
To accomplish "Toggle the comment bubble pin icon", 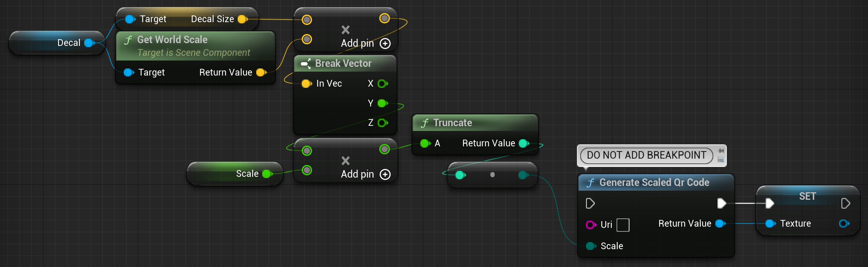I will (721, 151).
